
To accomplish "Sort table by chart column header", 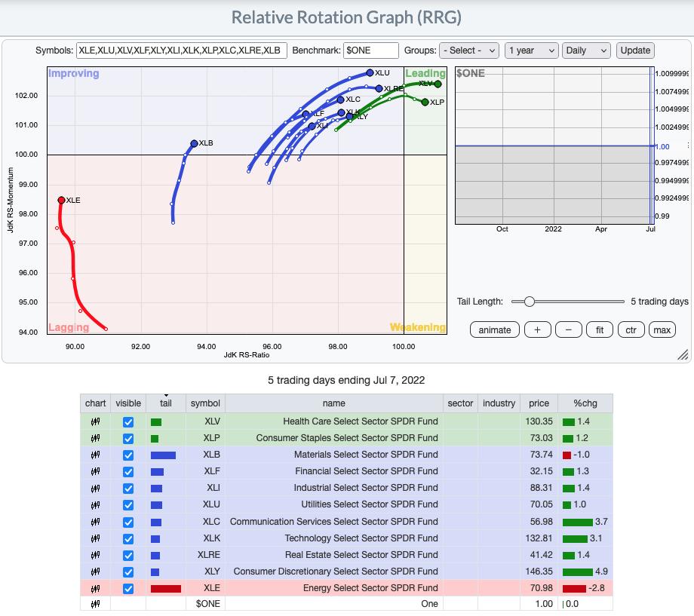I will point(95,403).
